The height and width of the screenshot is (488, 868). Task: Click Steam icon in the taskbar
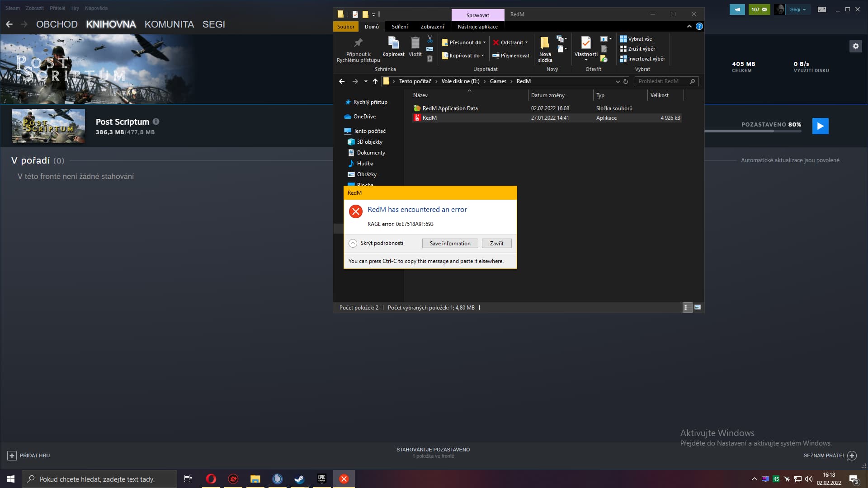point(299,479)
